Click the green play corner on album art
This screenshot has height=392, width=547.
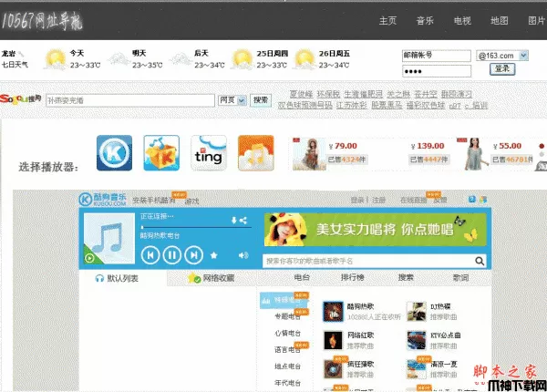click(89, 258)
